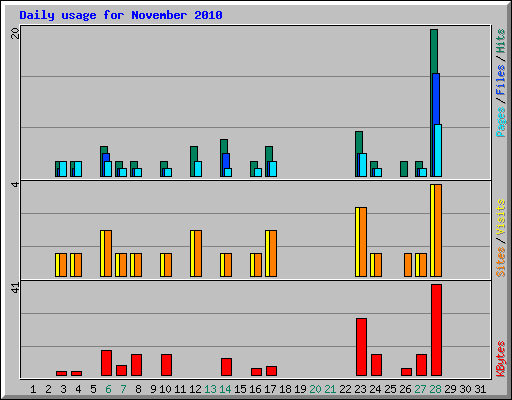Click the day label '1' on x-axis

pos(33,389)
